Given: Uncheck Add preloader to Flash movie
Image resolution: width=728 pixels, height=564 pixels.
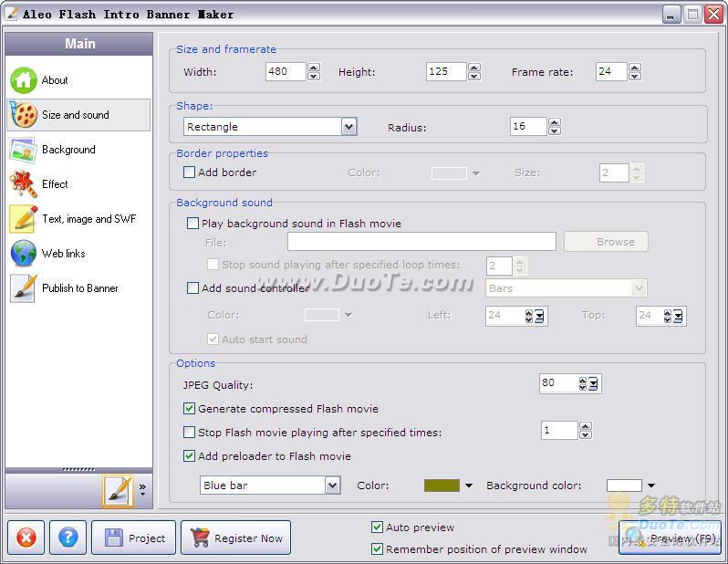Looking at the screenshot, I should (189, 456).
